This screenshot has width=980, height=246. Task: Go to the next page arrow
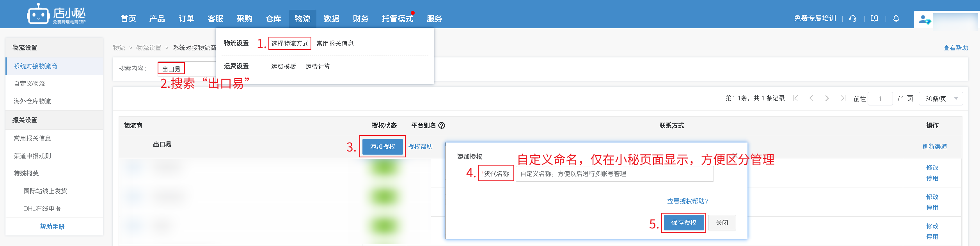(x=827, y=98)
